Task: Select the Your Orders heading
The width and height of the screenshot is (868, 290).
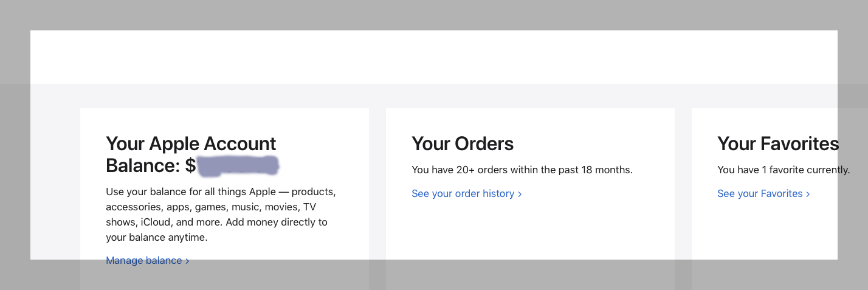Action: [x=463, y=144]
